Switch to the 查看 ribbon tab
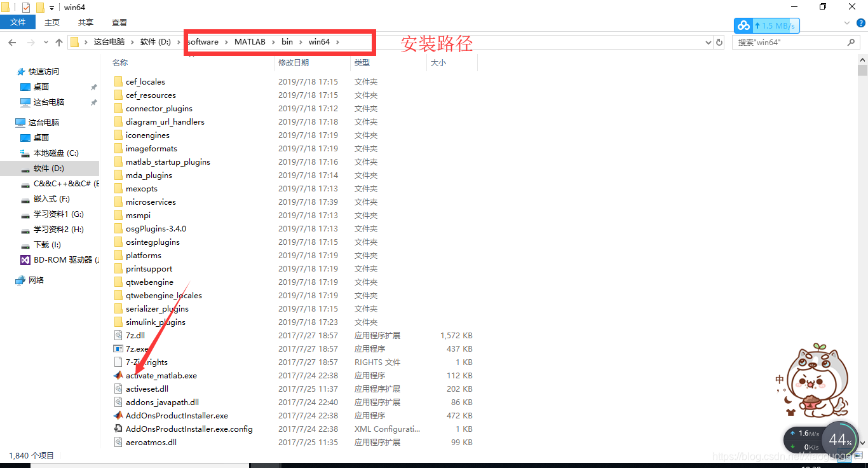Viewport: 868px width, 468px height. coord(119,22)
